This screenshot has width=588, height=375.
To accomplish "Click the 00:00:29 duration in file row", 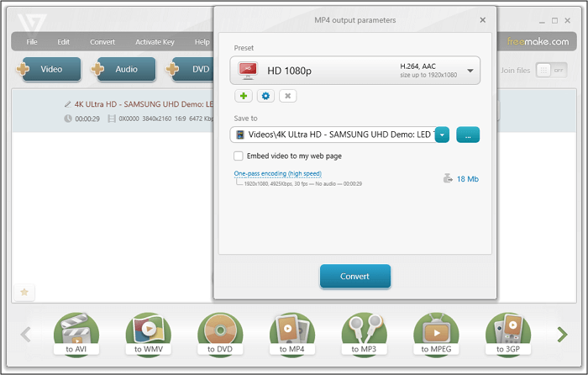I will click(x=87, y=119).
